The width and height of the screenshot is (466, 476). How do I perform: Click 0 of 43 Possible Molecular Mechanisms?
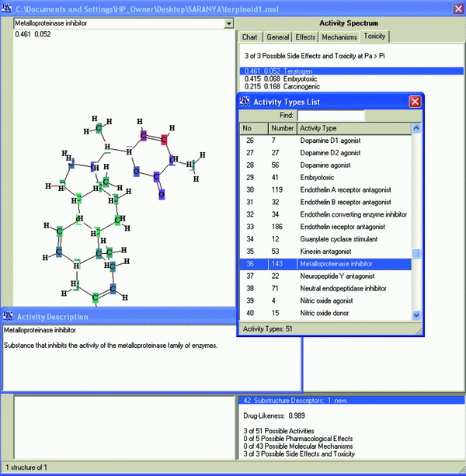pos(297,446)
